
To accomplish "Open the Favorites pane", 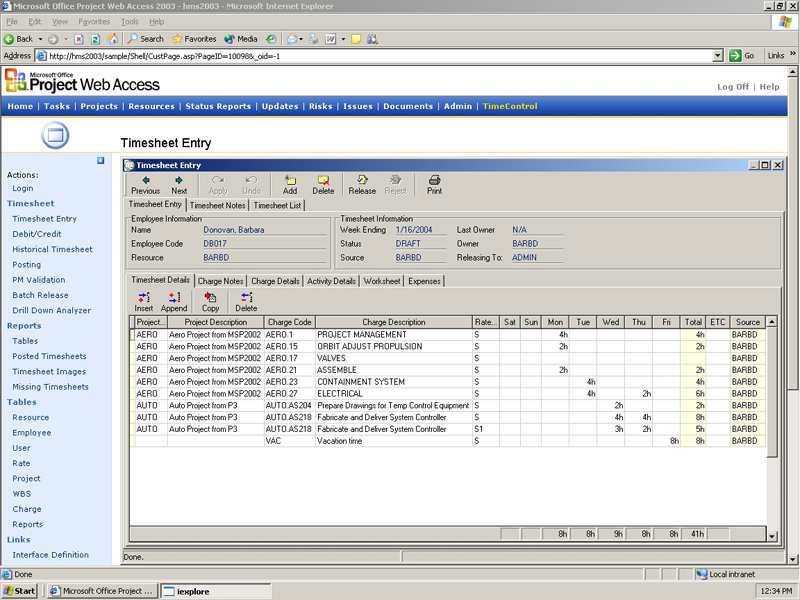I will point(194,39).
